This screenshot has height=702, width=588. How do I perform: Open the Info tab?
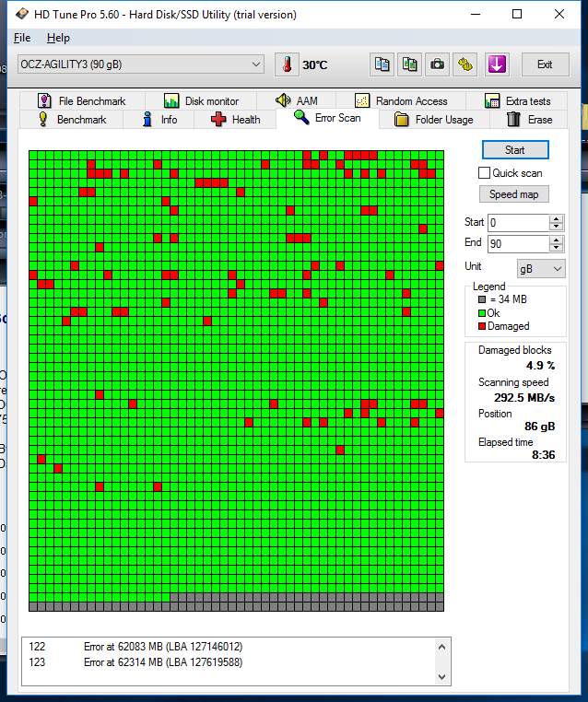click(x=159, y=120)
